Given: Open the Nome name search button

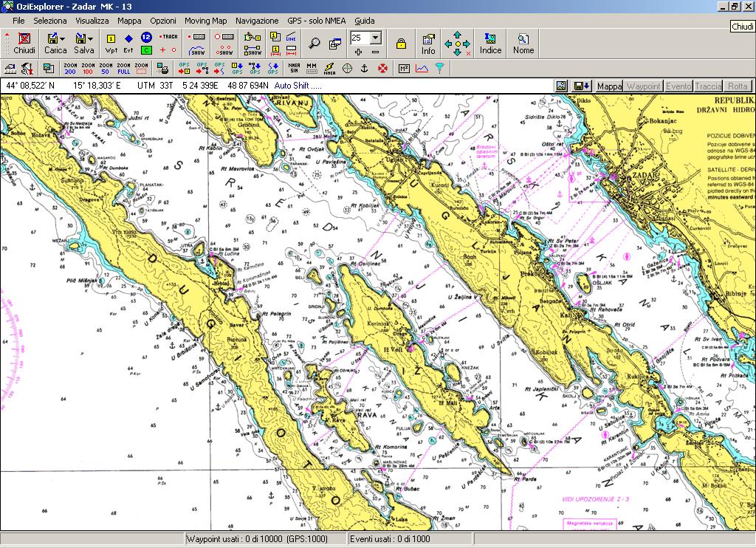Looking at the screenshot, I should pyautogui.click(x=523, y=44).
